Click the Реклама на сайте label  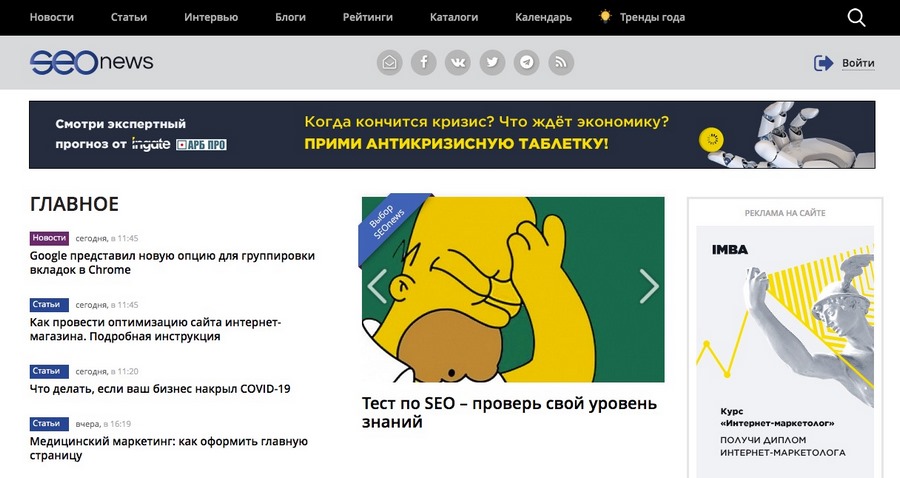pyautogui.click(x=785, y=213)
